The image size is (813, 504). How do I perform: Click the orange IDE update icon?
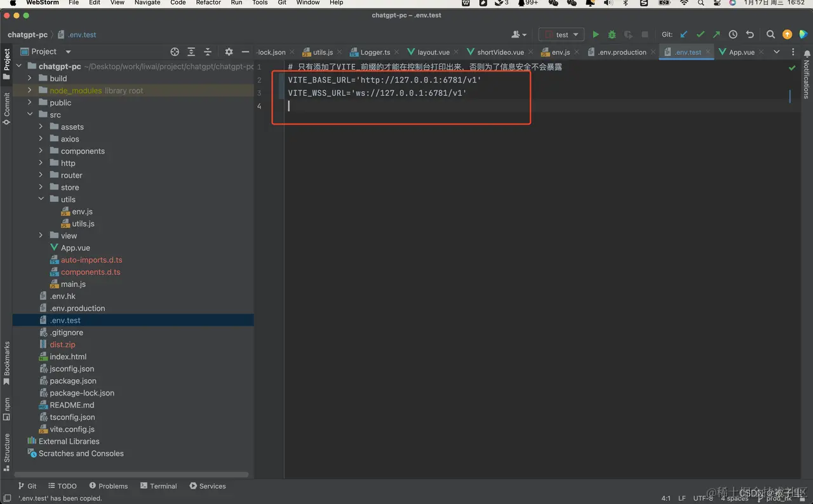coord(787,35)
